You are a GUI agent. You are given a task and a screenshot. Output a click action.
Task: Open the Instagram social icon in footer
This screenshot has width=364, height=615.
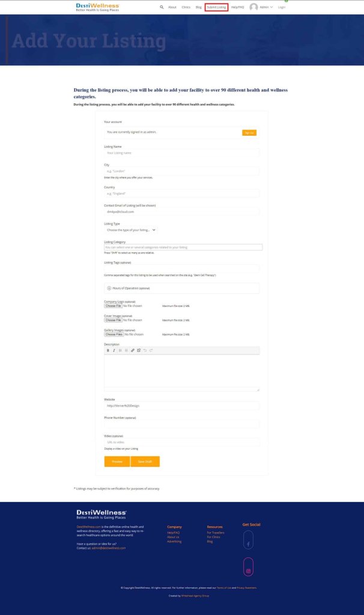pyautogui.click(x=249, y=567)
